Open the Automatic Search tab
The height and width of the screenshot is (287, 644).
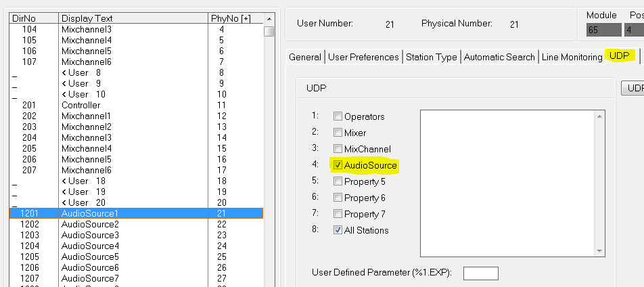tap(499, 57)
